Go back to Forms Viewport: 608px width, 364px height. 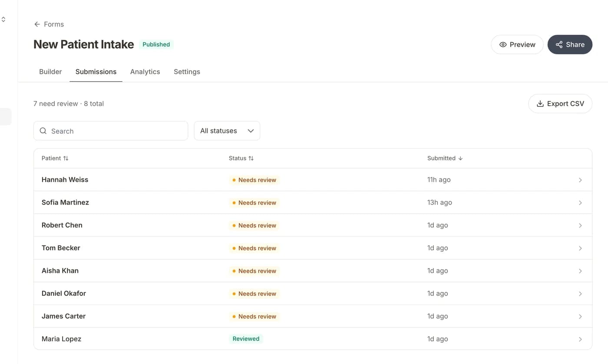tap(49, 24)
